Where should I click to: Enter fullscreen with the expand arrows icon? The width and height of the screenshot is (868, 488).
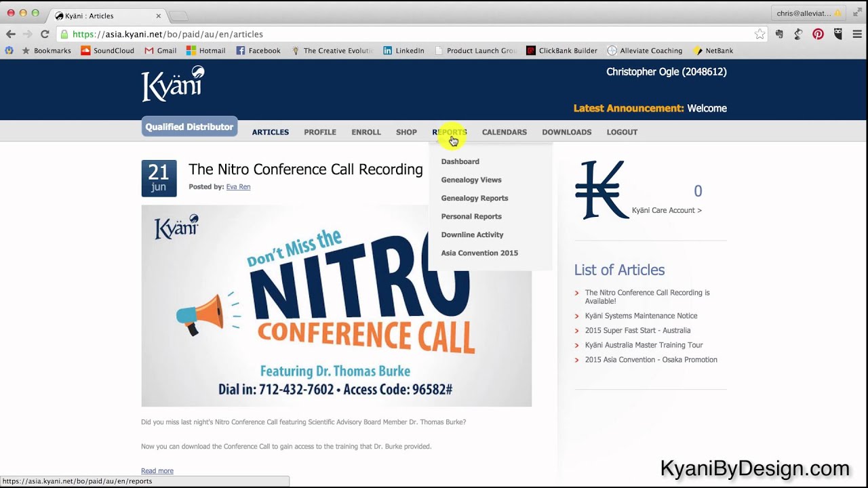[858, 13]
